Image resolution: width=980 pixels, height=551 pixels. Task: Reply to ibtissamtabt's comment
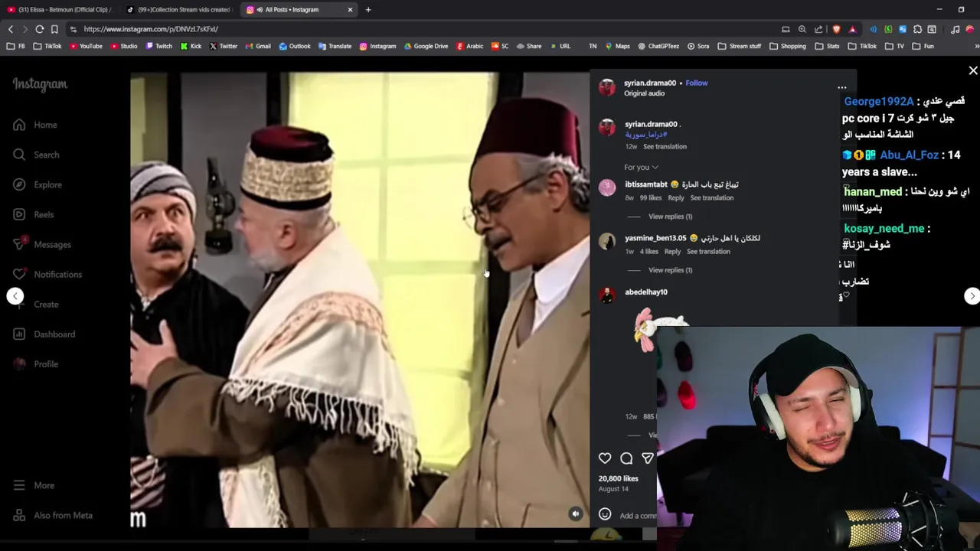coord(676,197)
